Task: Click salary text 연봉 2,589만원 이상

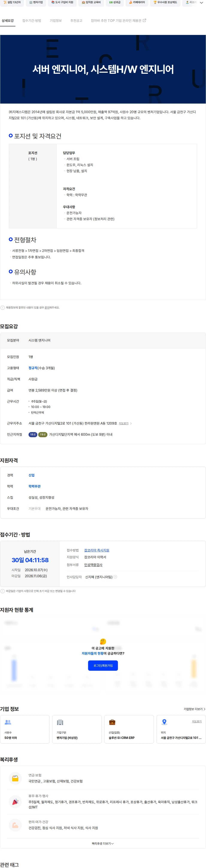Action: coord(53,390)
